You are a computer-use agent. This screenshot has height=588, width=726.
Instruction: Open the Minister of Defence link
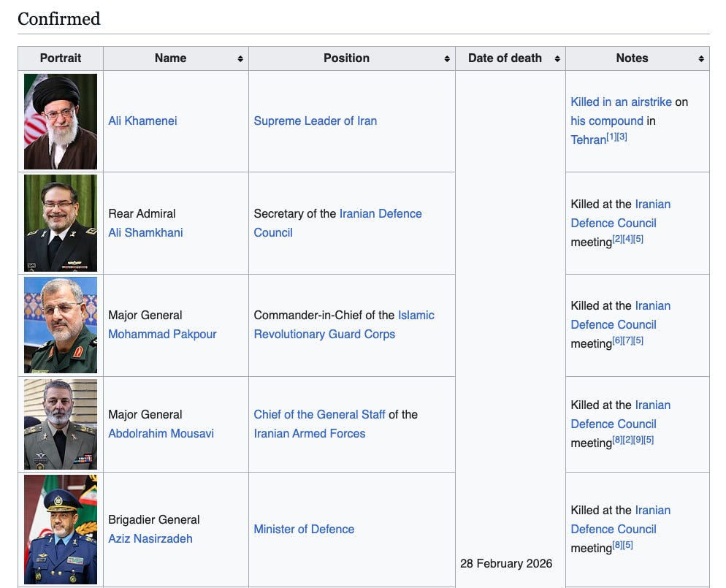[304, 529]
